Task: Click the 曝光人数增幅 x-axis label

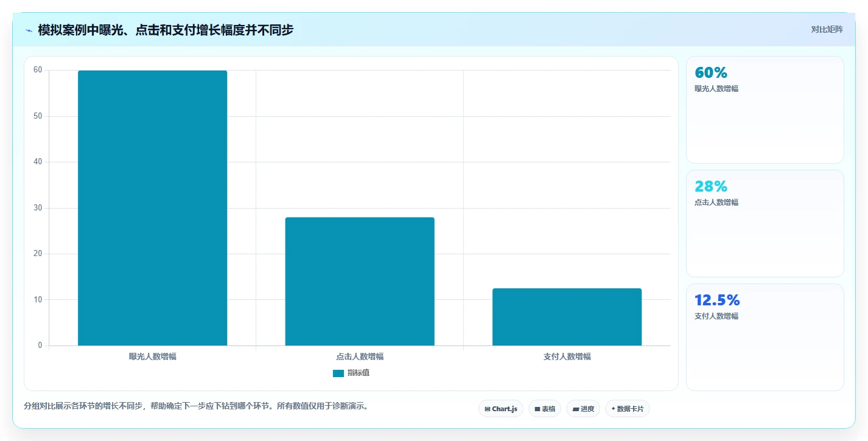Action: [153, 356]
